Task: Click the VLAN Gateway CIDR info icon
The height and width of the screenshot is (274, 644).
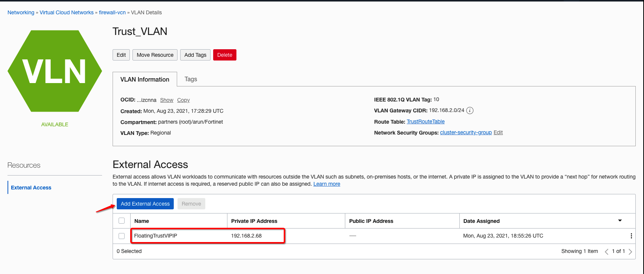Action: pyautogui.click(x=470, y=111)
